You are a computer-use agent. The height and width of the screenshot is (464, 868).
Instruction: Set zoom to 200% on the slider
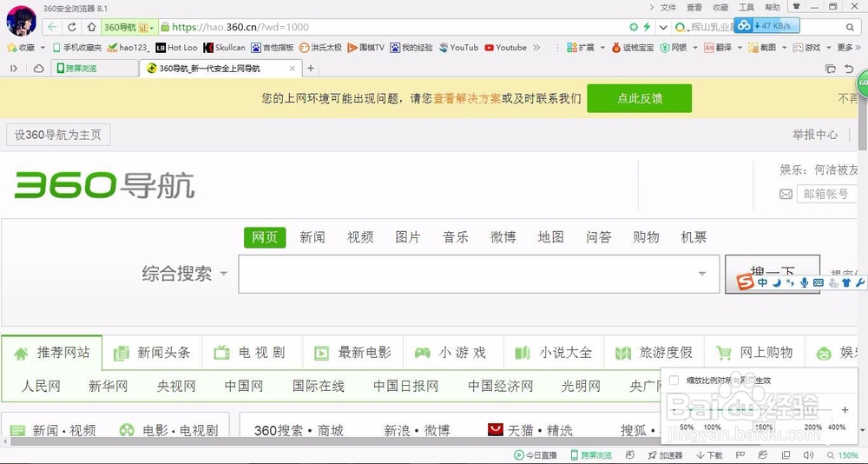click(812, 427)
